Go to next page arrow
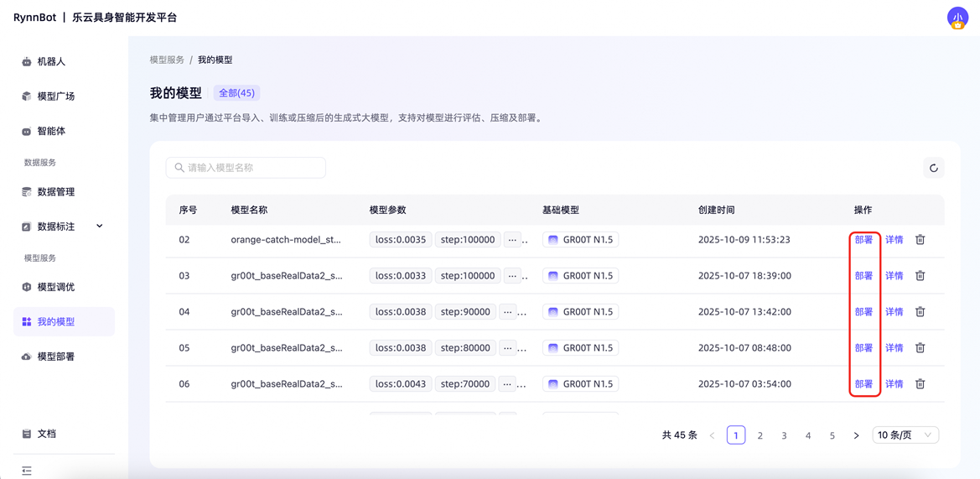 (856, 435)
